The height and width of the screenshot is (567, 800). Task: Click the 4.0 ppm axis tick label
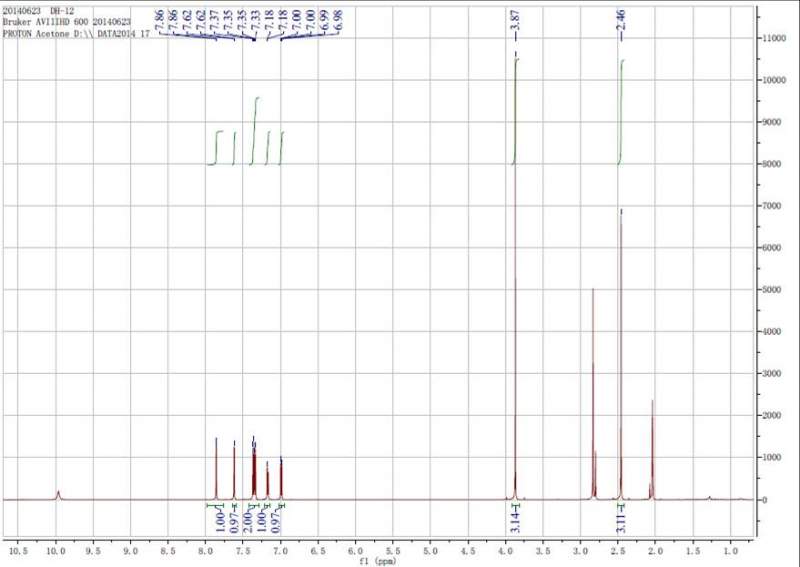[x=505, y=551]
